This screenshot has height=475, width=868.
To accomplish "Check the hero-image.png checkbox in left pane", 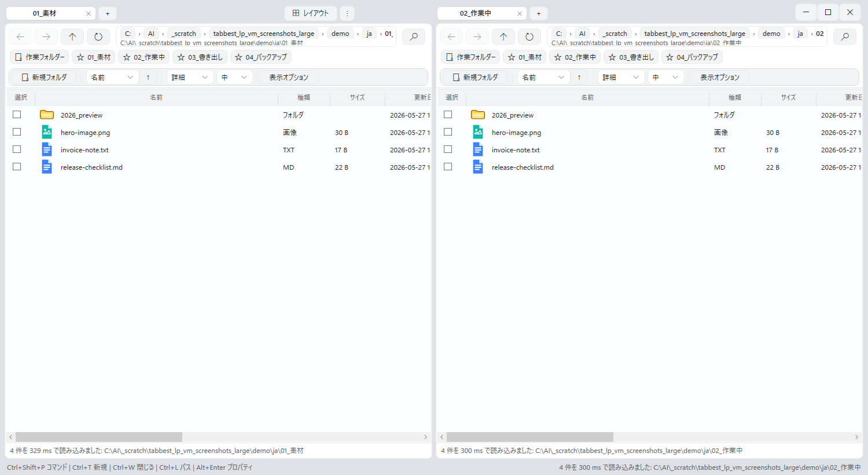I will click(17, 132).
